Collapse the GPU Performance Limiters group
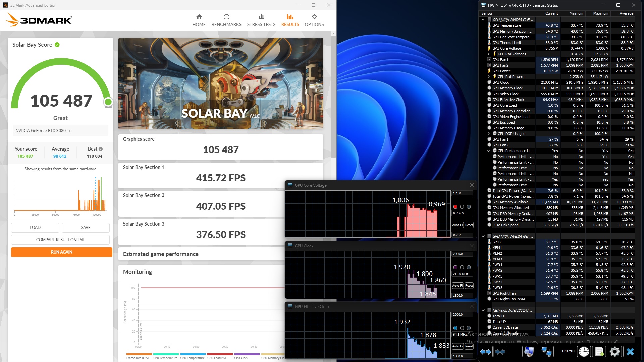 pyautogui.click(x=488, y=151)
